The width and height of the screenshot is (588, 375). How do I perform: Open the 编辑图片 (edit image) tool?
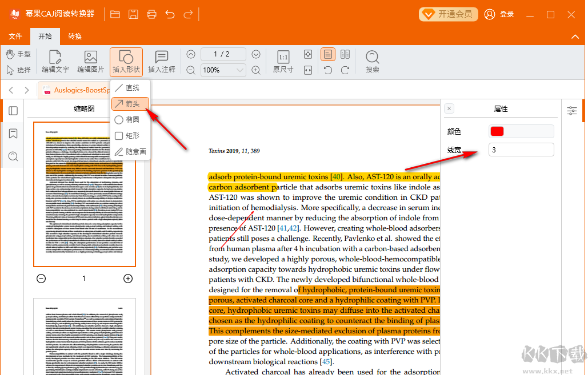click(90, 62)
